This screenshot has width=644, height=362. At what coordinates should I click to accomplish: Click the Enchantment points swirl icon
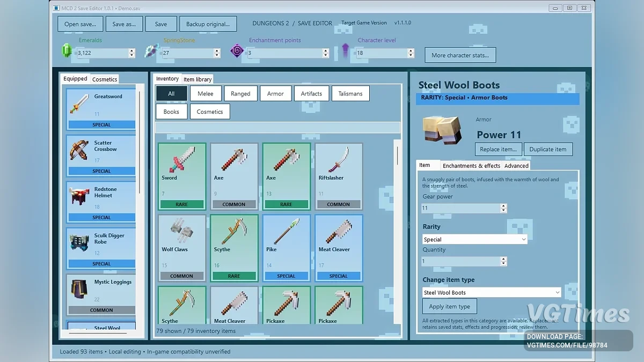point(237,51)
